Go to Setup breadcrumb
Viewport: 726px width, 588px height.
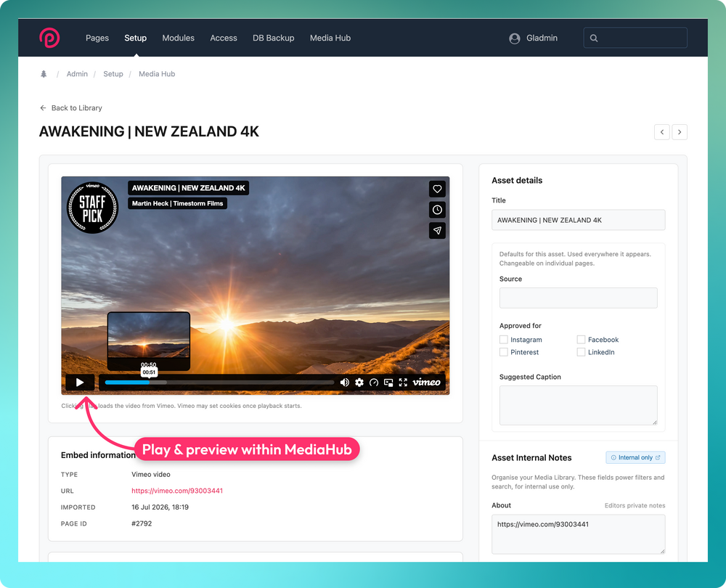(x=113, y=74)
